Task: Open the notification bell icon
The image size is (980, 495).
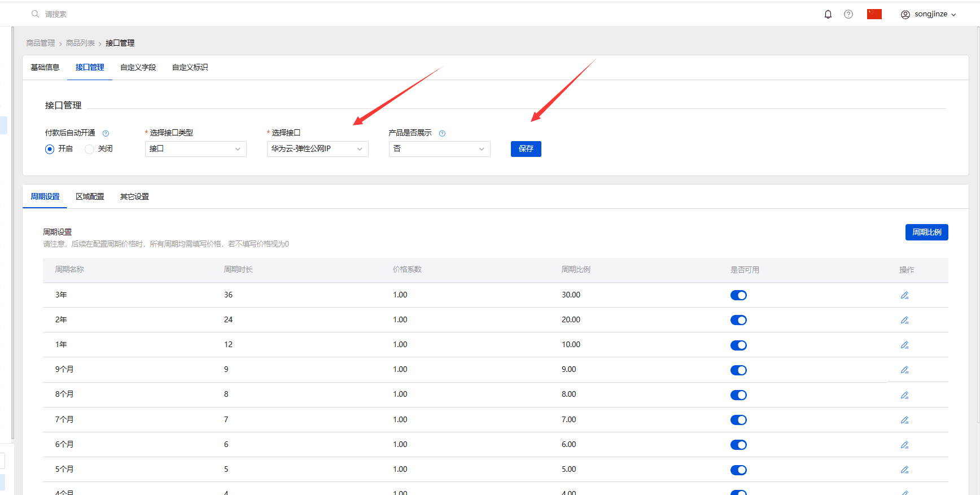Action: [828, 14]
